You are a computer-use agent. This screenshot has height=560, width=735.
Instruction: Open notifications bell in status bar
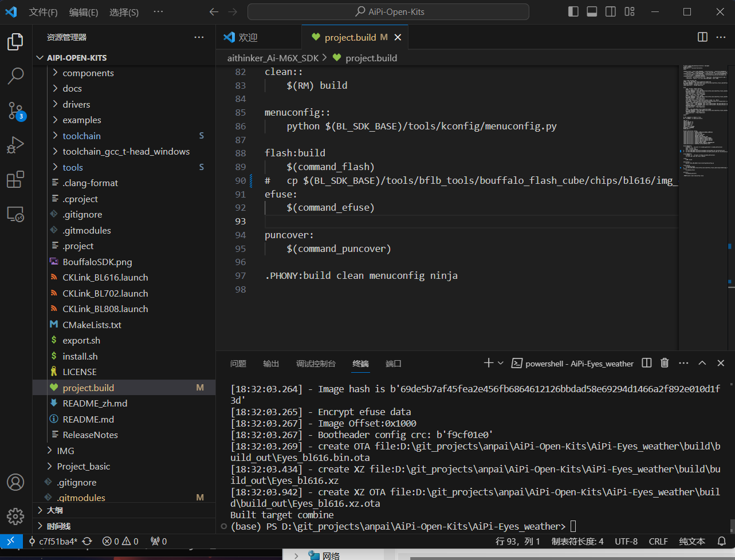pyautogui.click(x=721, y=541)
